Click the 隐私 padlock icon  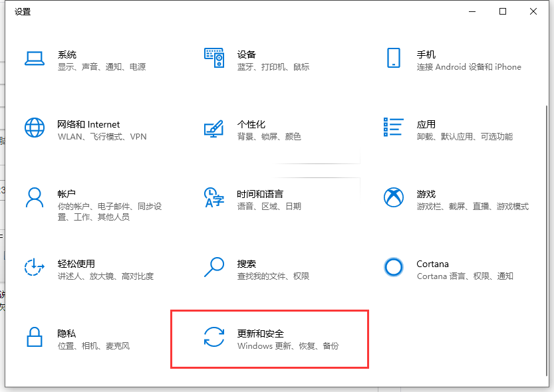tap(35, 337)
